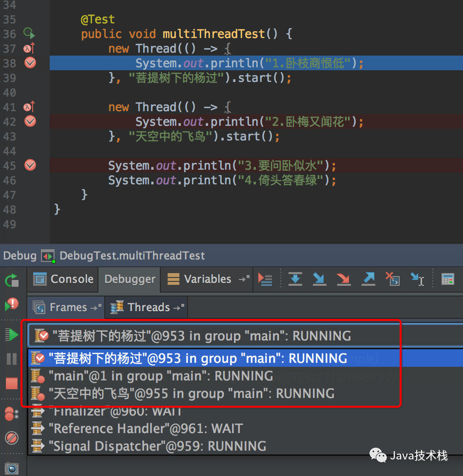Viewport: 463px width, 476px height.
Task: Click the Pause Program button
Action: (x=12, y=359)
